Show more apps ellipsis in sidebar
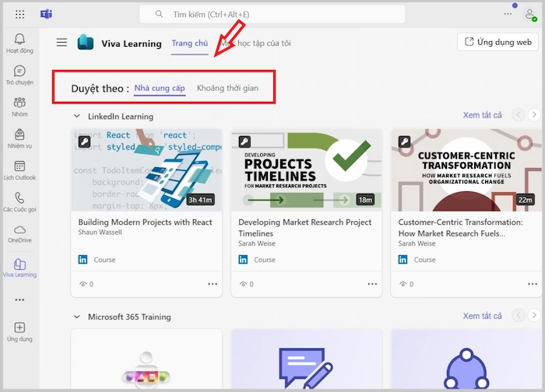The image size is (545, 392). coord(19,299)
